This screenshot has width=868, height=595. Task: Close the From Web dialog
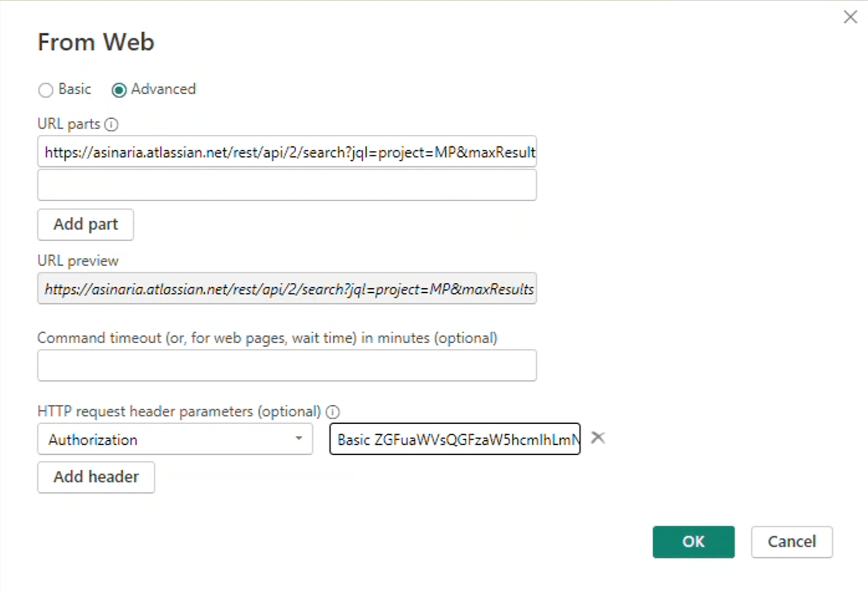click(x=850, y=17)
